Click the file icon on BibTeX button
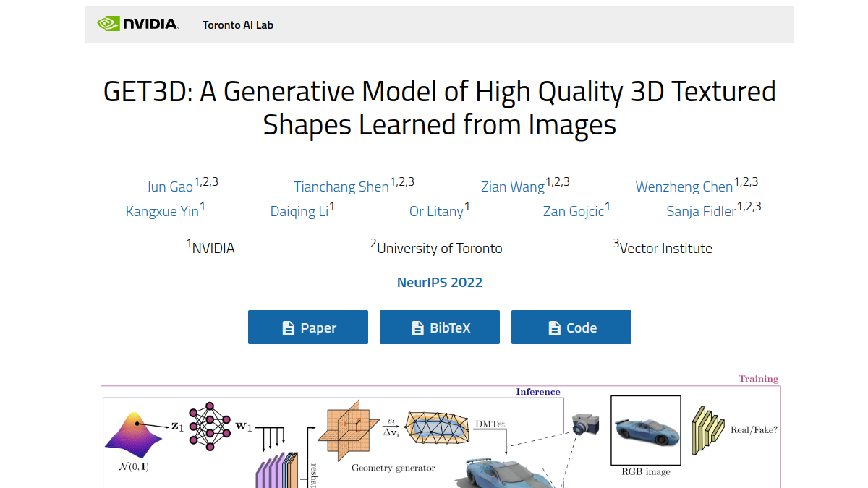Screen dimensions: 868x488 point(417,328)
